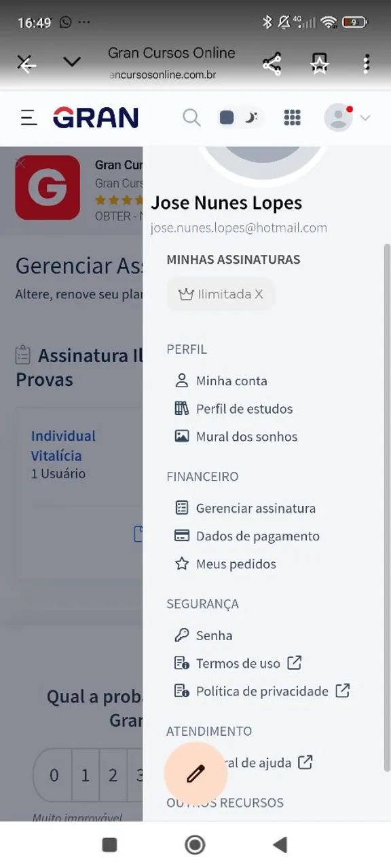The image size is (391, 868).
Task: Open the search icon
Action: pos(191,117)
